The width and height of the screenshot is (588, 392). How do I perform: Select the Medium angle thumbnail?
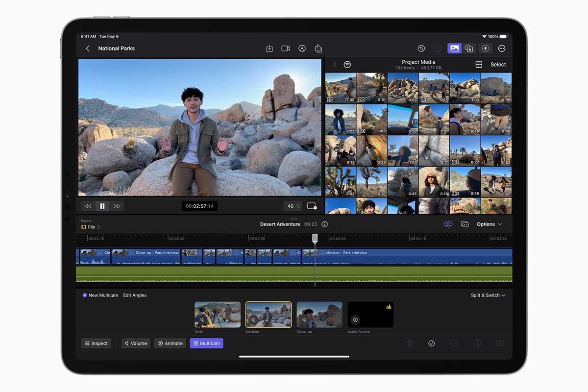coord(269,314)
